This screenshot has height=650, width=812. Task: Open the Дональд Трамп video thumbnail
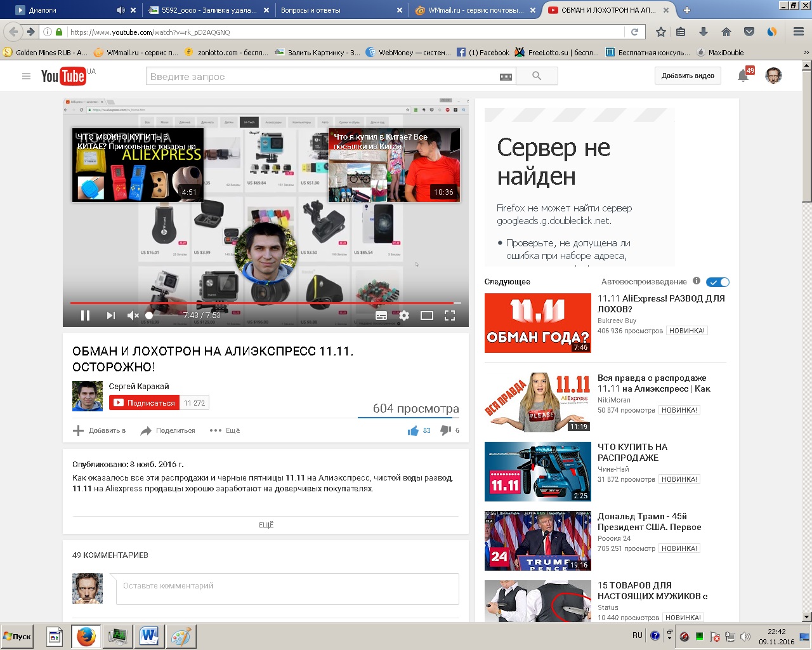coord(538,541)
